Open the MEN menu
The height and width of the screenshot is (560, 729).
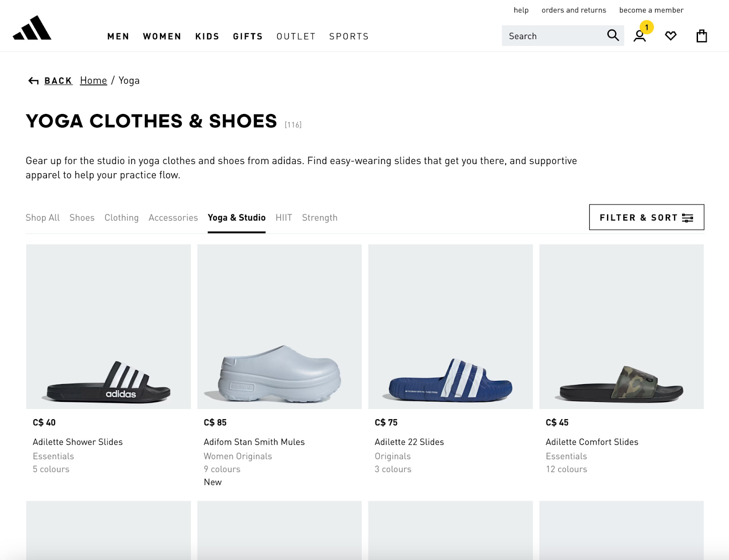(x=118, y=36)
